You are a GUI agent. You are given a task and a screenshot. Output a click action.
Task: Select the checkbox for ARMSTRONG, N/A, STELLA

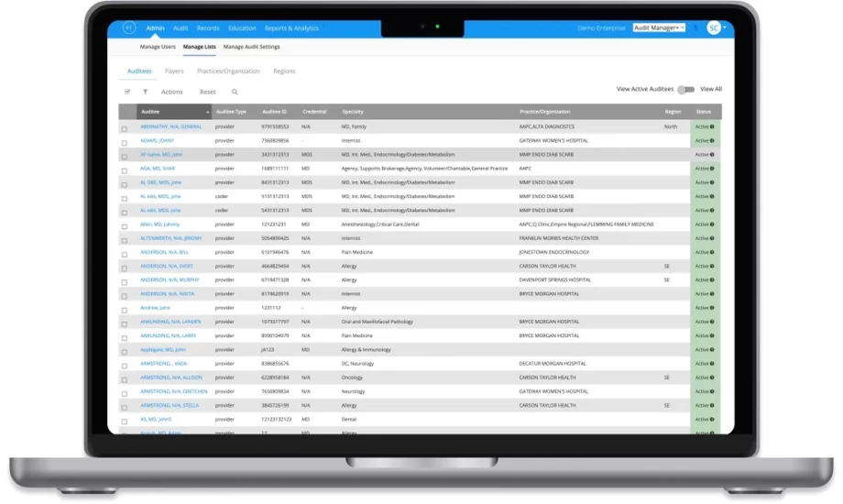point(125,408)
